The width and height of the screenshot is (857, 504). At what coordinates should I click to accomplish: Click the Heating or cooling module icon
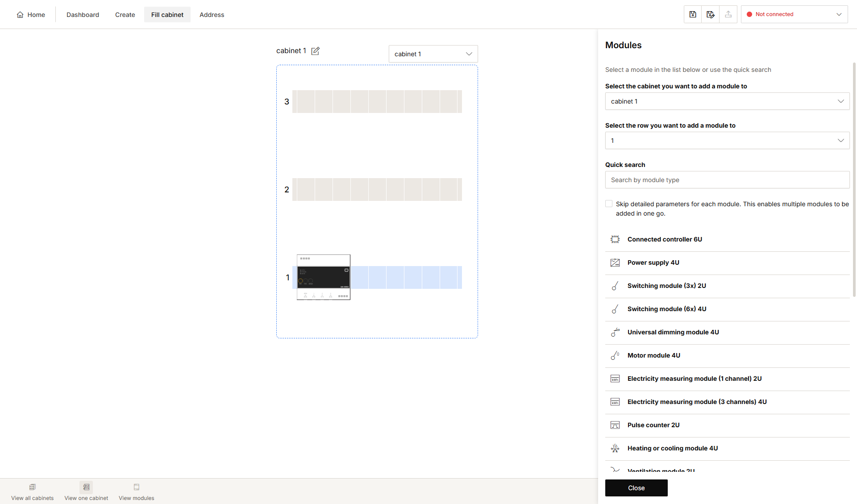coord(615,448)
